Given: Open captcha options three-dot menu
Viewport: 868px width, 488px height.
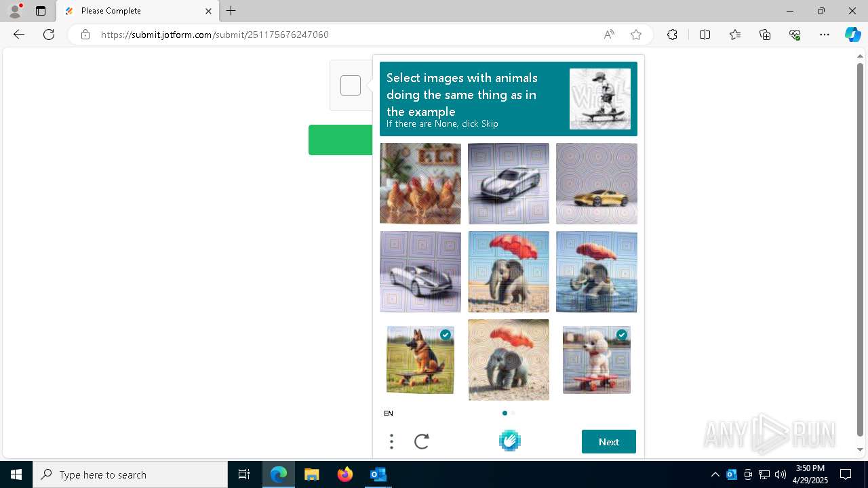Looking at the screenshot, I should 391,442.
